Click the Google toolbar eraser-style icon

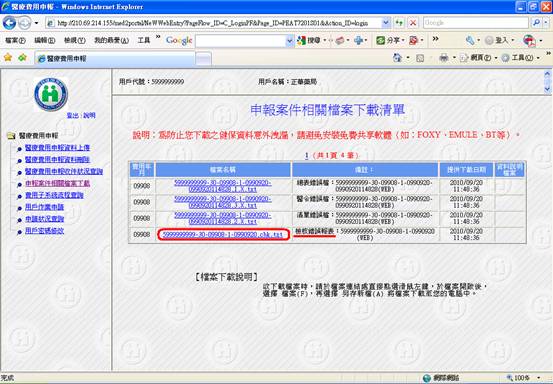[340, 41]
